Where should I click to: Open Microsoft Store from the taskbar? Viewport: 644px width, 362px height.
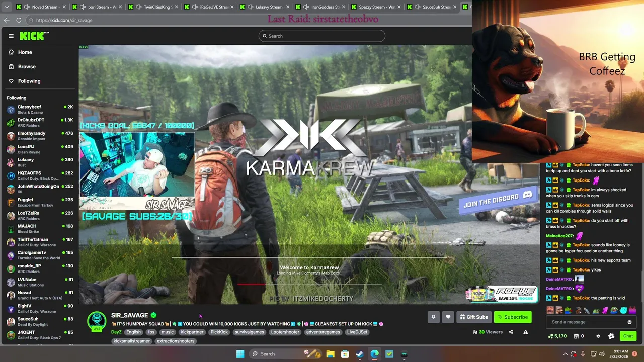click(x=345, y=354)
